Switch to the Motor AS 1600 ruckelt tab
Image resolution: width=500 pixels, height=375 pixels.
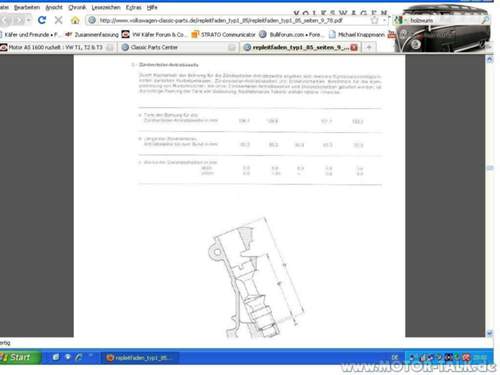57,47
